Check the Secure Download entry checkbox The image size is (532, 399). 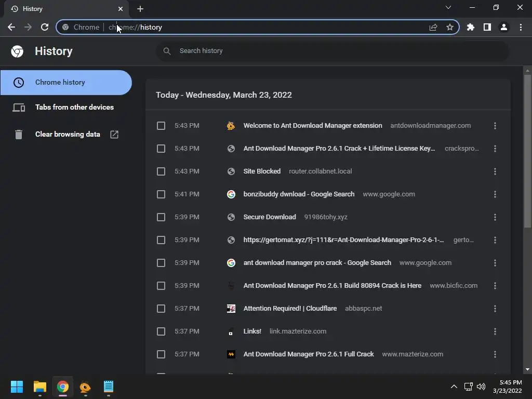click(161, 217)
